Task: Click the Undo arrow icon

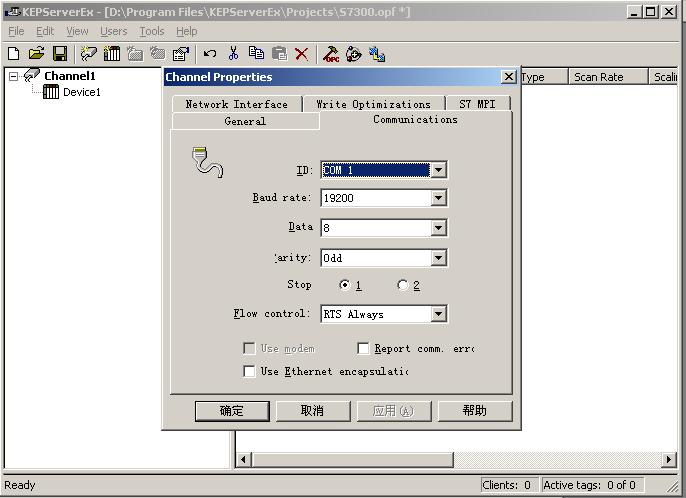Action: click(x=210, y=54)
